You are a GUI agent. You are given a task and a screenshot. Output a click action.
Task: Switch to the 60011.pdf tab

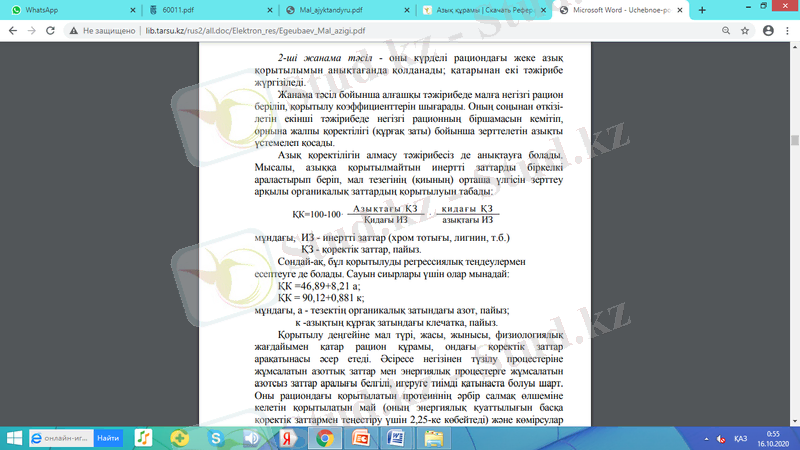coord(208,10)
